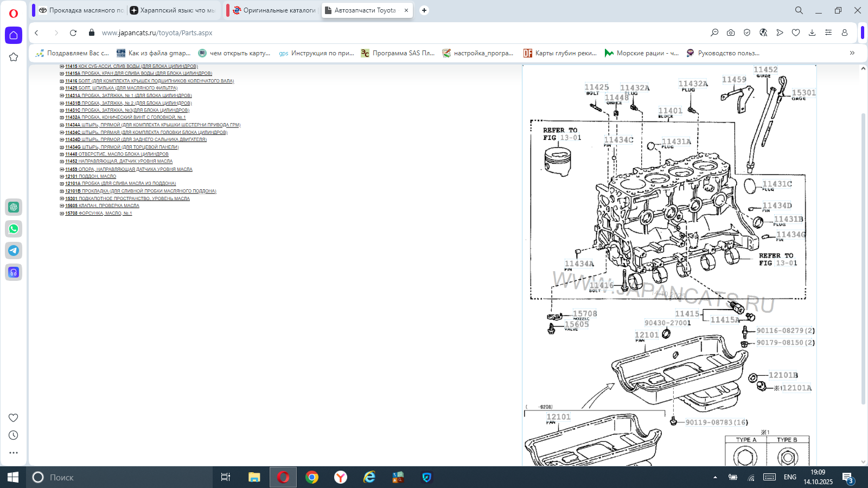This screenshot has height=488, width=868.
Task: Open WhatsApp in the Opera sidebar
Action: (14, 229)
